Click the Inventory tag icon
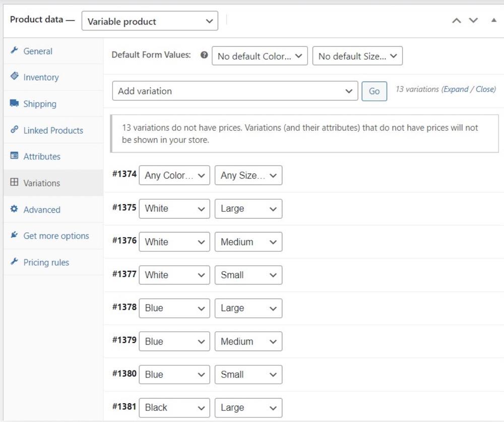504x422 pixels. 15,76
